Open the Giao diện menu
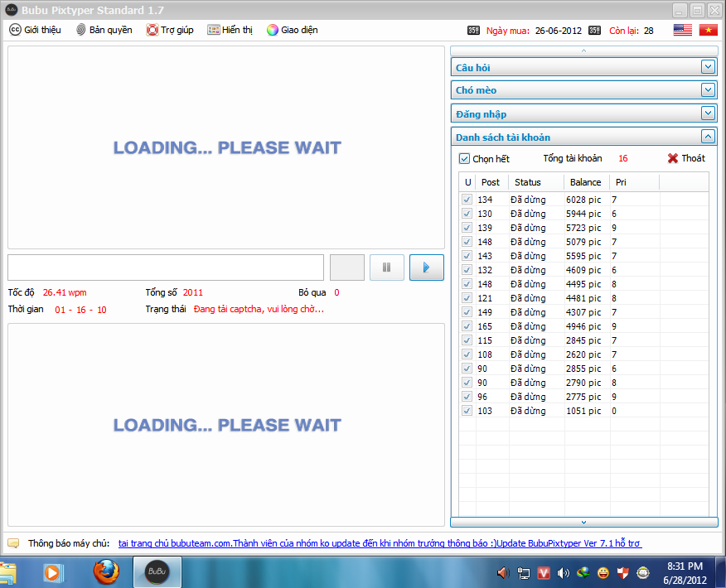726x588 pixels. [293, 30]
